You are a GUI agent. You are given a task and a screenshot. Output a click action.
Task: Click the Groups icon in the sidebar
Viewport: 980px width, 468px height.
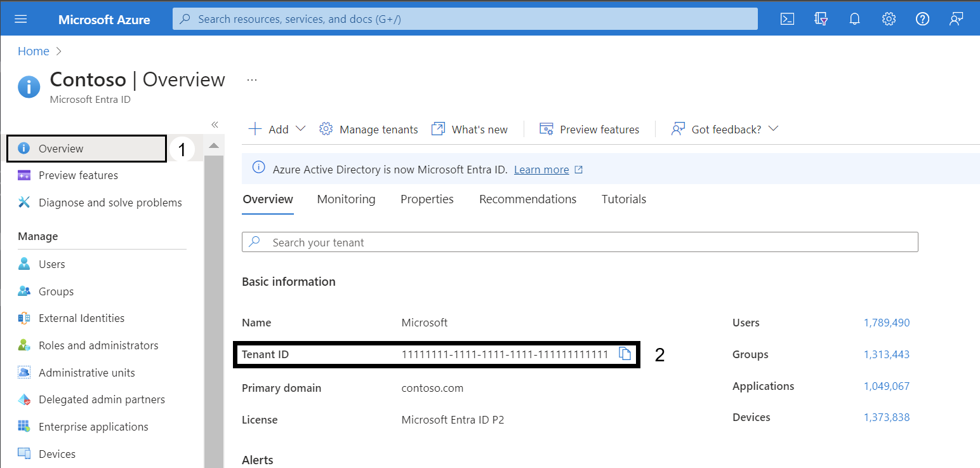point(24,291)
